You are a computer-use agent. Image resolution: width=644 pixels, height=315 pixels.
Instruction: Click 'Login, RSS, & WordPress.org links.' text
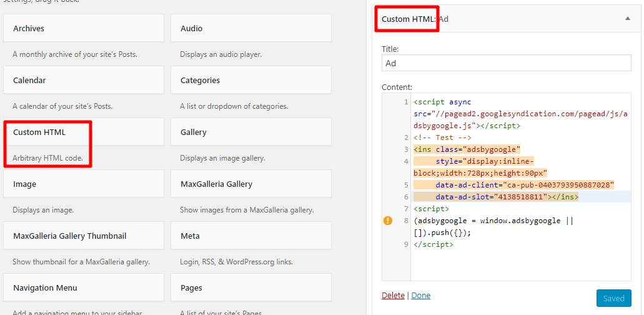236,262
